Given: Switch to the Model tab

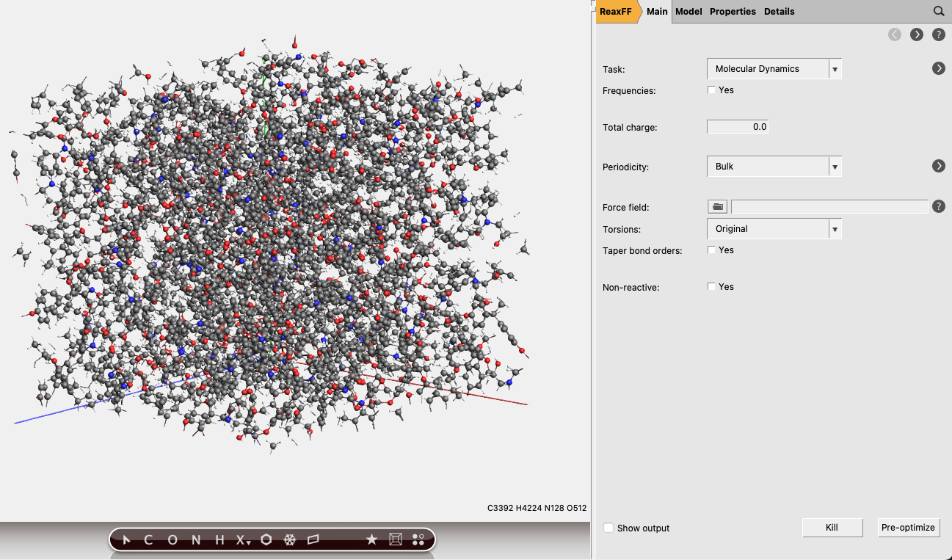Looking at the screenshot, I should [x=688, y=11].
